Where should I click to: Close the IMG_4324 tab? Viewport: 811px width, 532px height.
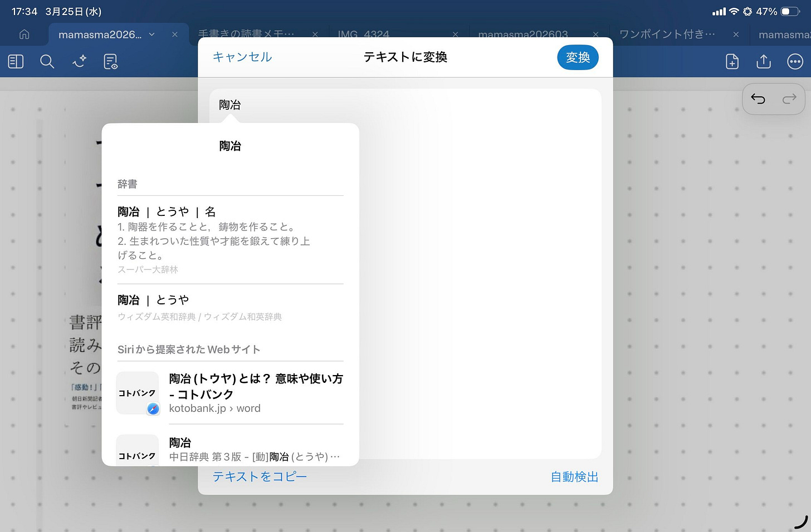(455, 35)
